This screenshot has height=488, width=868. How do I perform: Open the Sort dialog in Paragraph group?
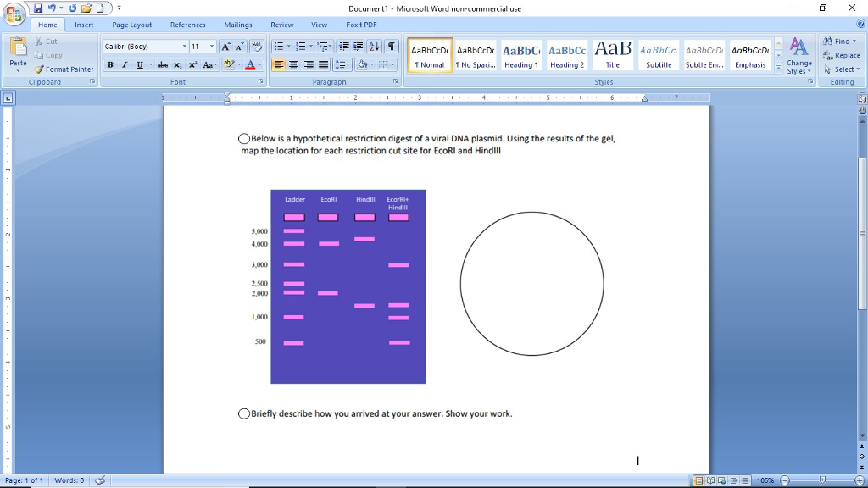click(372, 46)
